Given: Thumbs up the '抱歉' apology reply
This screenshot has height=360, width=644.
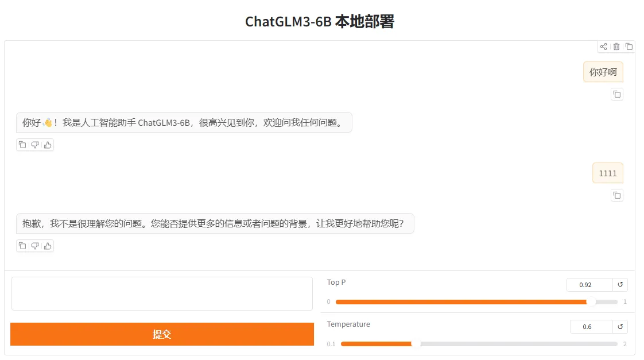Looking at the screenshot, I should [x=48, y=246].
